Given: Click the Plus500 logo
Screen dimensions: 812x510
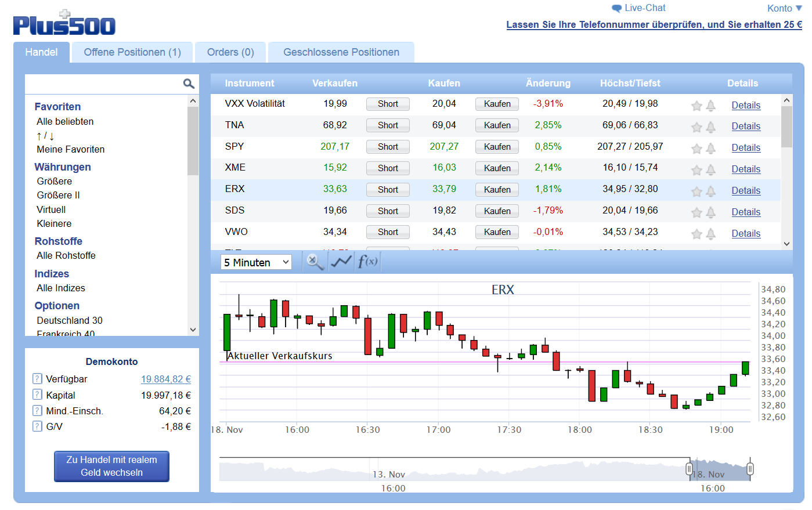Looking at the screenshot, I should [x=64, y=23].
